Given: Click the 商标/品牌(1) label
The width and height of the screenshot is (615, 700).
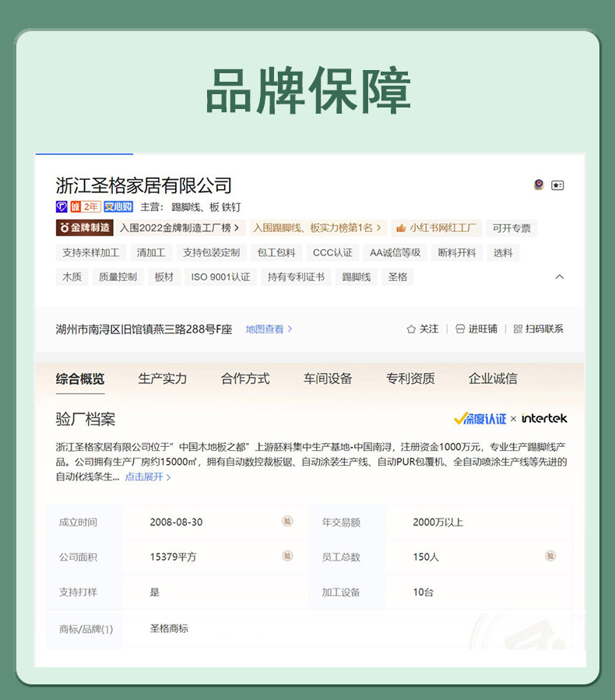Looking at the screenshot, I should (x=86, y=629).
